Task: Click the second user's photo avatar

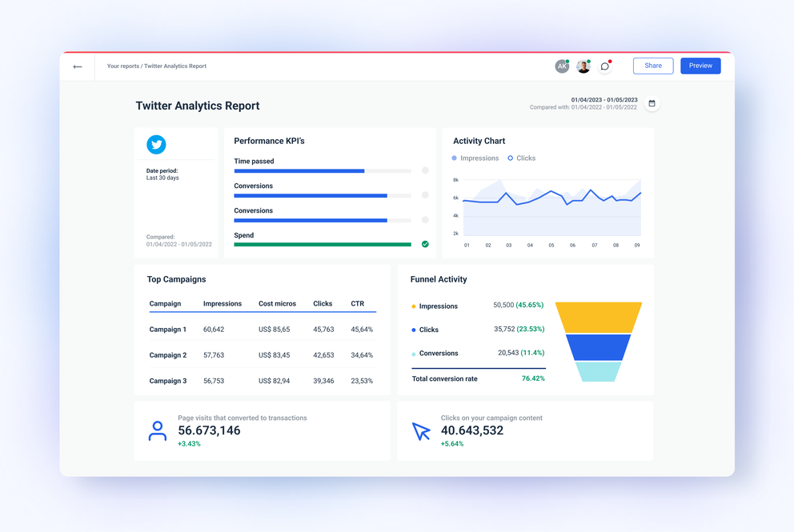Action: pos(583,66)
